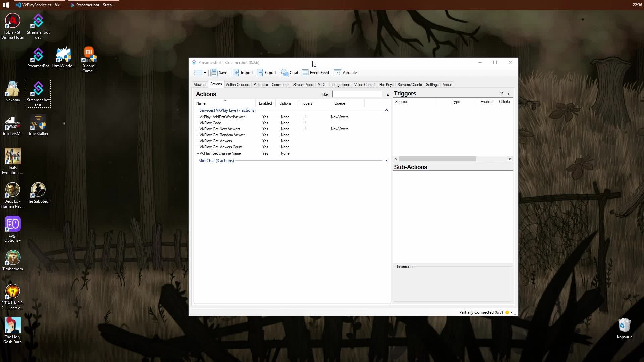Click the yellow connection status indicator
Viewport: 644px width, 362px height.
tap(507, 312)
